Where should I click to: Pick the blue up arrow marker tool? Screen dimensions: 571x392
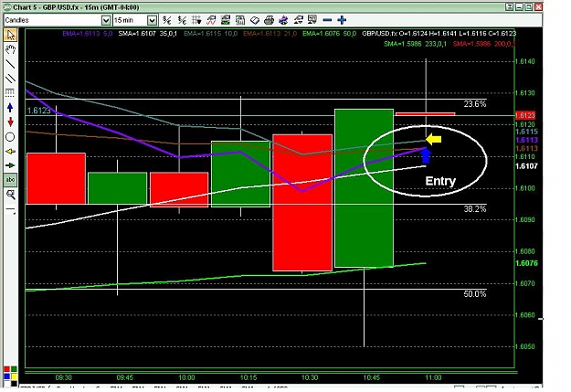(10, 108)
